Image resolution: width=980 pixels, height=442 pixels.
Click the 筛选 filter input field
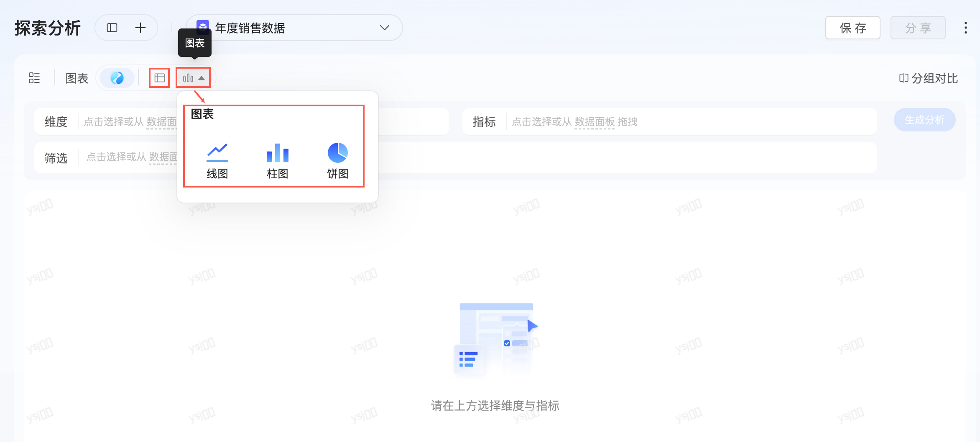(456, 158)
